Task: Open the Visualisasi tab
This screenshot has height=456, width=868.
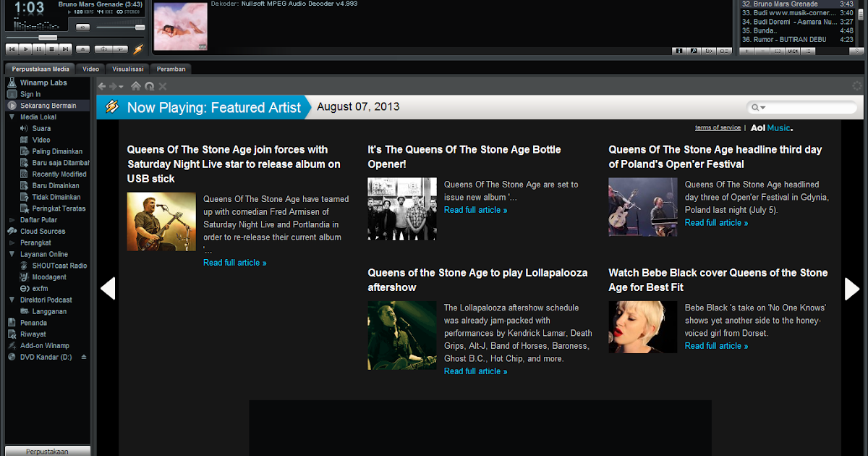Action: pos(128,69)
